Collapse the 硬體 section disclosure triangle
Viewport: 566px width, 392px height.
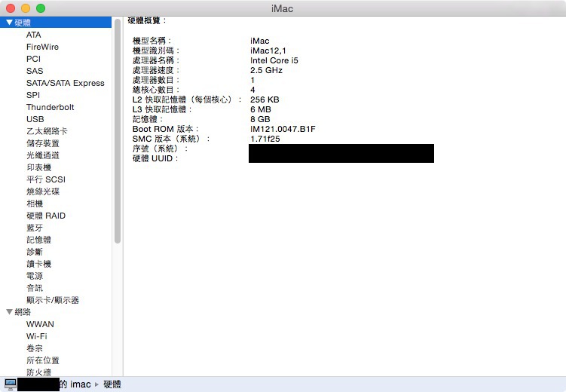(9, 23)
